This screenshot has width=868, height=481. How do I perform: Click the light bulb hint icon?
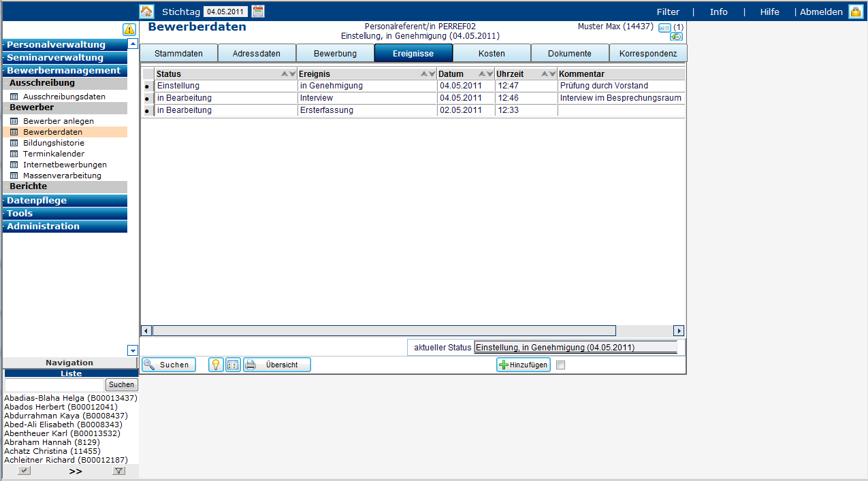point(216,365)
